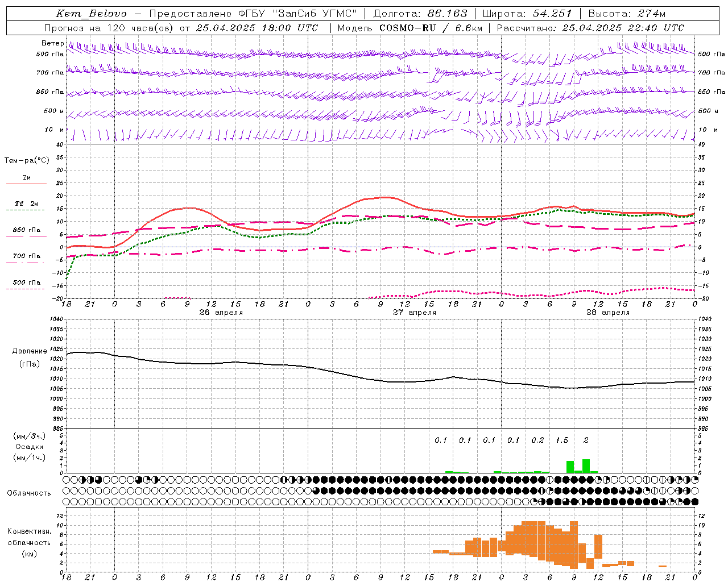Click the 'Осадки' precipitation label

click(x=30, y=447)
